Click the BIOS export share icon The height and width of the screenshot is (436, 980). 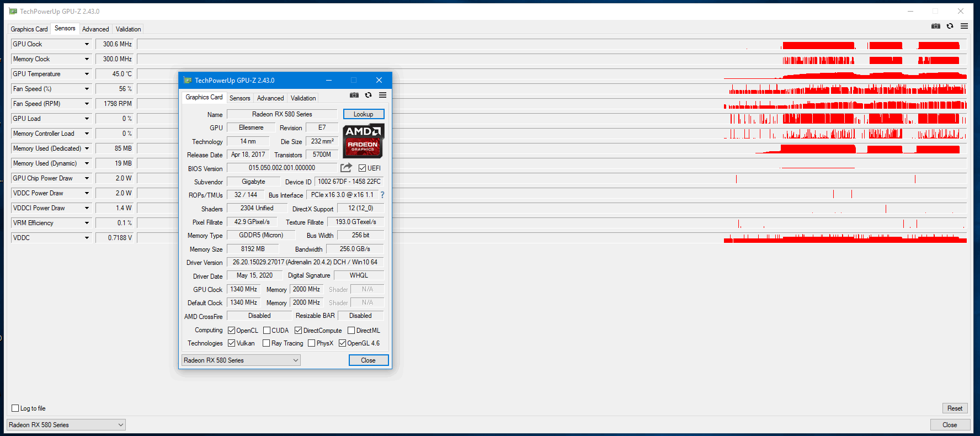(346, 168)
